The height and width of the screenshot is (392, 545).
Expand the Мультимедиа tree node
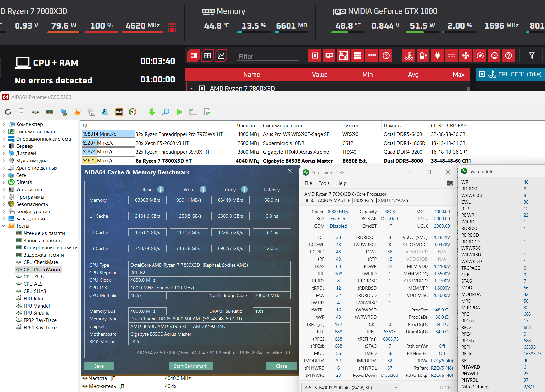tap(4, 161)
